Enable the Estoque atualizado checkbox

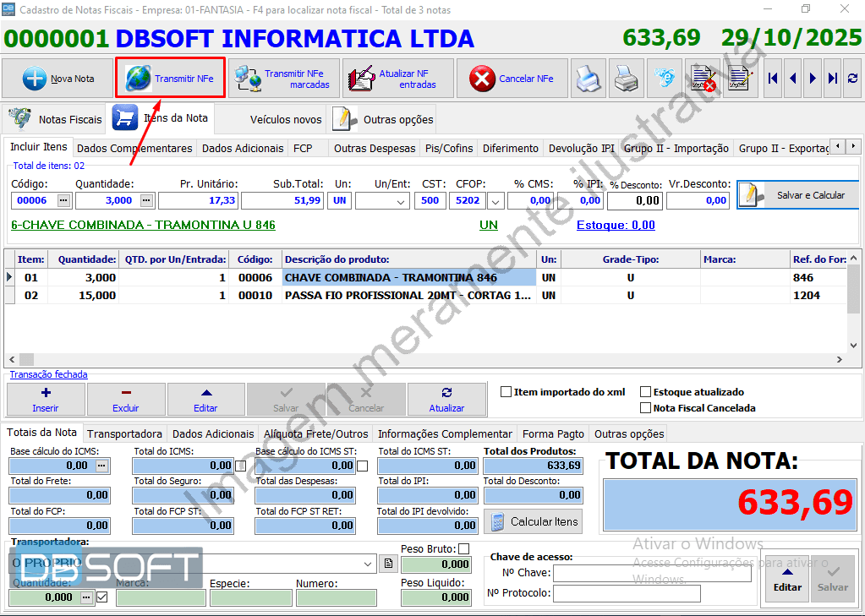[x=647, y=390]
